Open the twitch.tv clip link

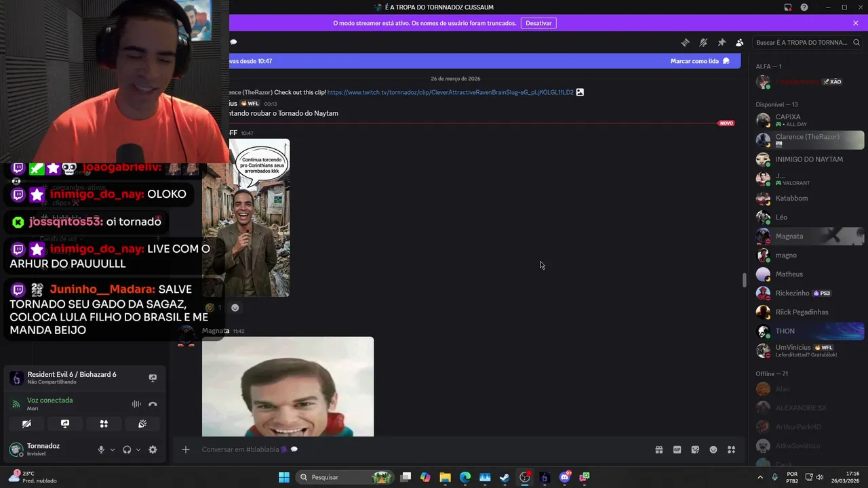click(450, 92)
